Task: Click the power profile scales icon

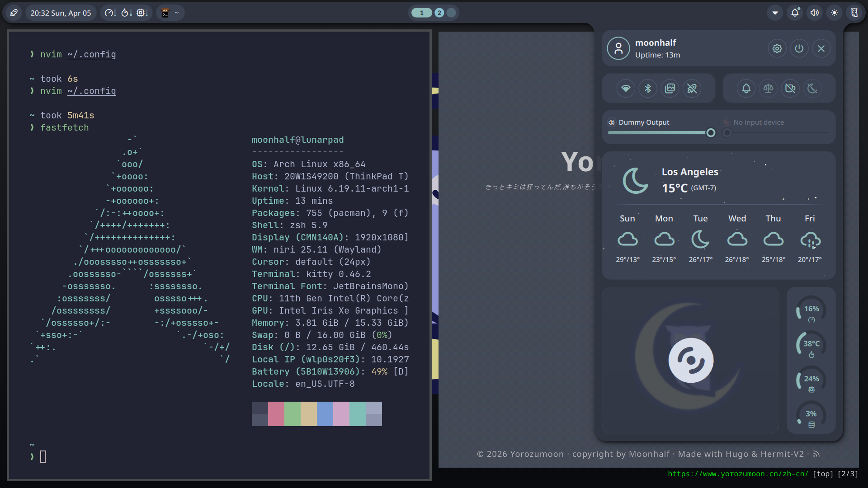Action: (x=768, y=88)
